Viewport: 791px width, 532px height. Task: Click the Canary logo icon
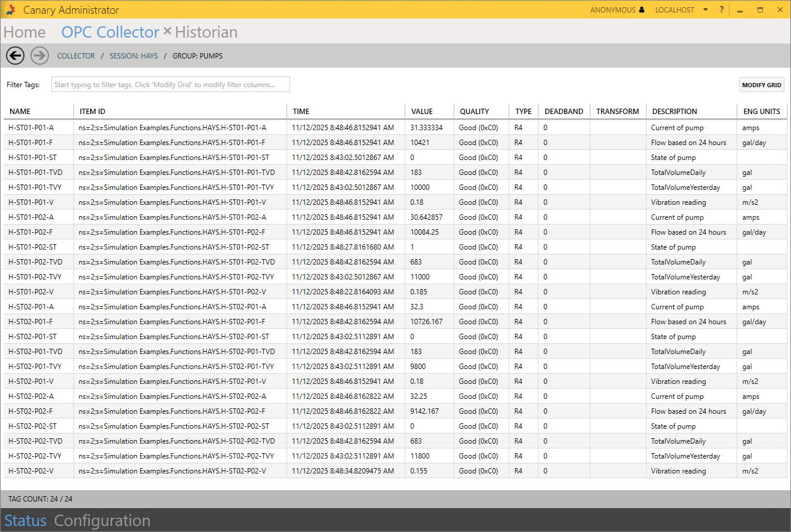10,10
